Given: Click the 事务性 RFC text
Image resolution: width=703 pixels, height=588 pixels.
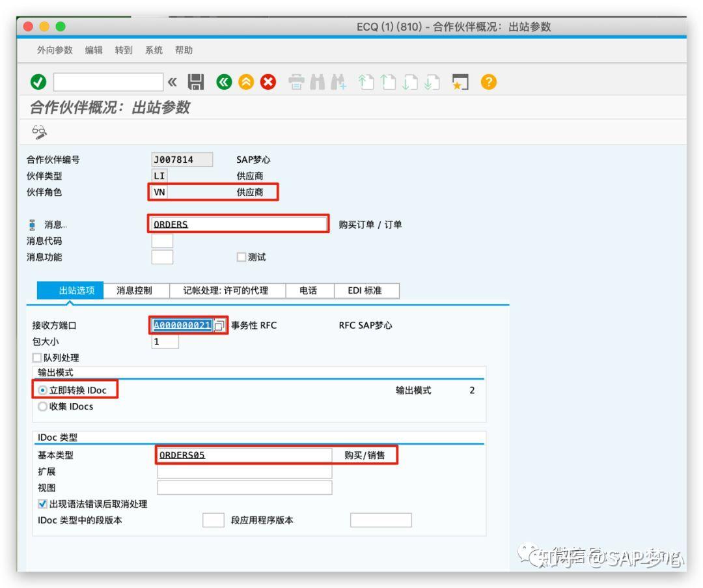Looking at the screenshot, I should pos(254,325).
